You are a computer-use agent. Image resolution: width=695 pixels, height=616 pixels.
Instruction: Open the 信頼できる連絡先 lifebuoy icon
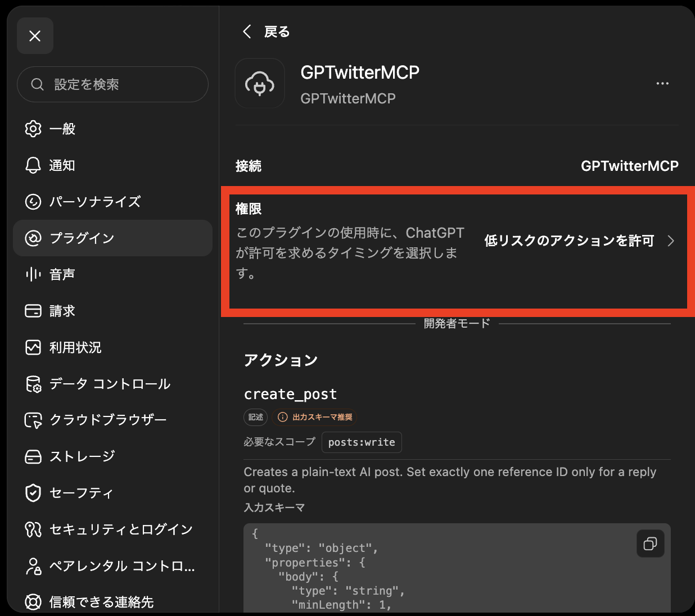coord(33,602)
